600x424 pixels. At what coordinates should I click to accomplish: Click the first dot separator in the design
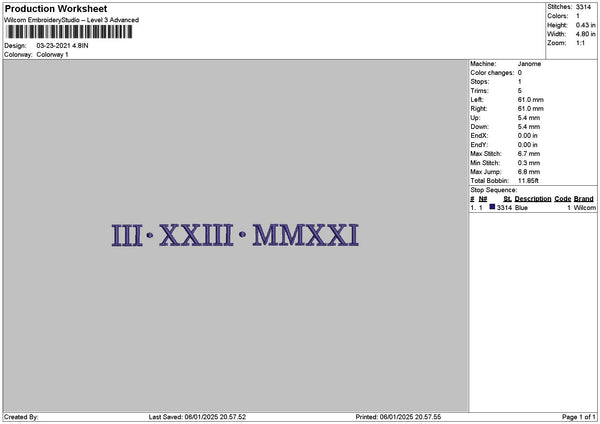[x=150, y=235]
